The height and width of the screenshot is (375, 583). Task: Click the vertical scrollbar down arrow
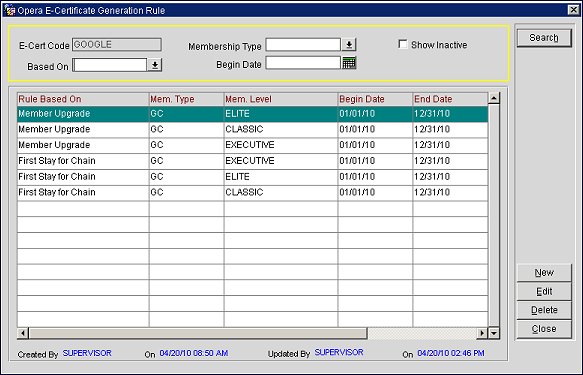[x=494, y=333]
